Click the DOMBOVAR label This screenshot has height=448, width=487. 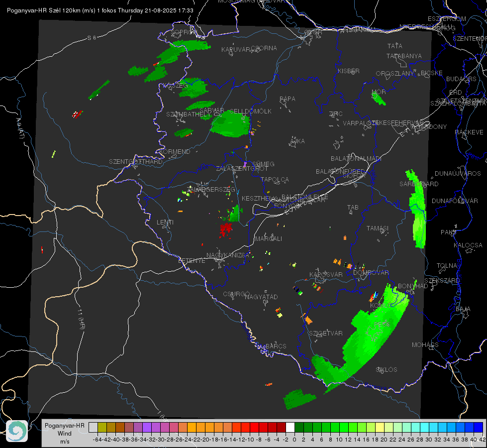[371, 273]
